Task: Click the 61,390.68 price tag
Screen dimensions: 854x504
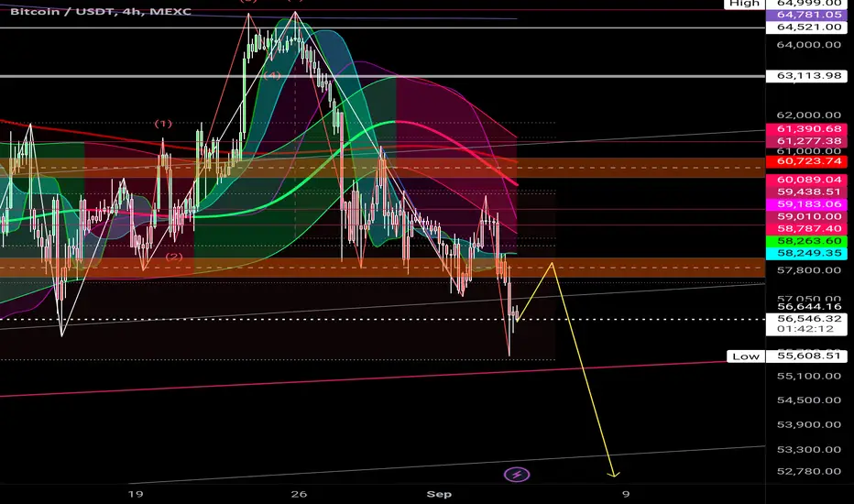Action: [x=806, y=129]
